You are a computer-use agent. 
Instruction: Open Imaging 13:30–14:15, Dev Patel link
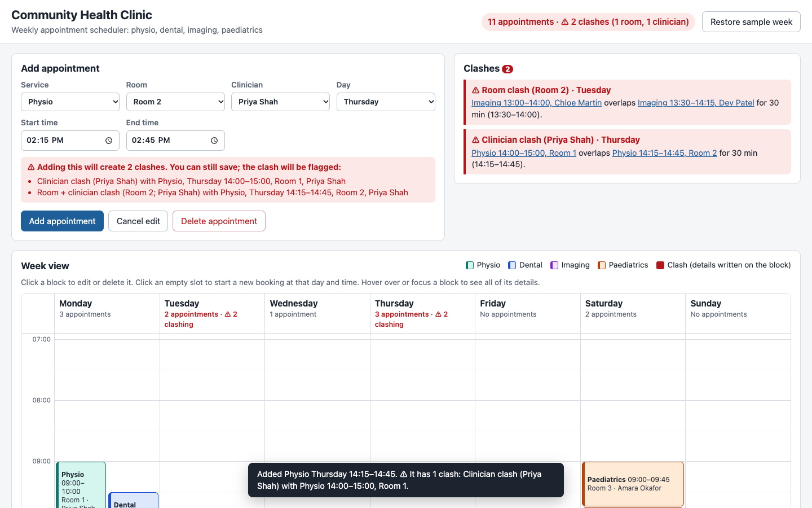(696, 103)
